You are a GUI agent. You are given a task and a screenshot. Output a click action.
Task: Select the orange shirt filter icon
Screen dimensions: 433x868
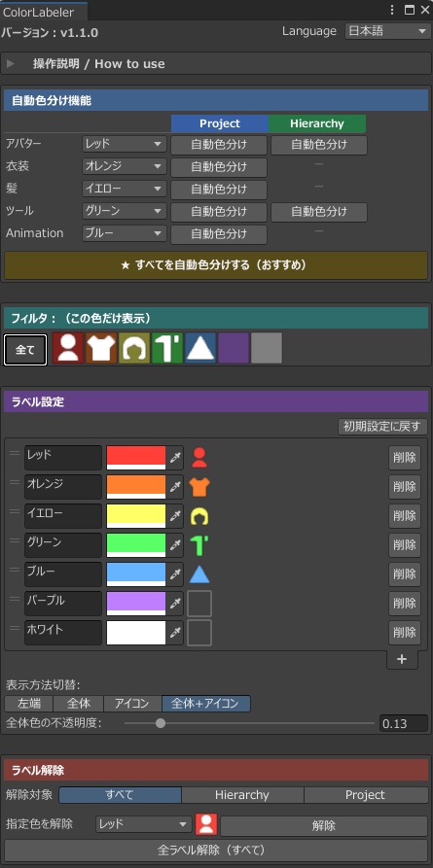[101, 348]
